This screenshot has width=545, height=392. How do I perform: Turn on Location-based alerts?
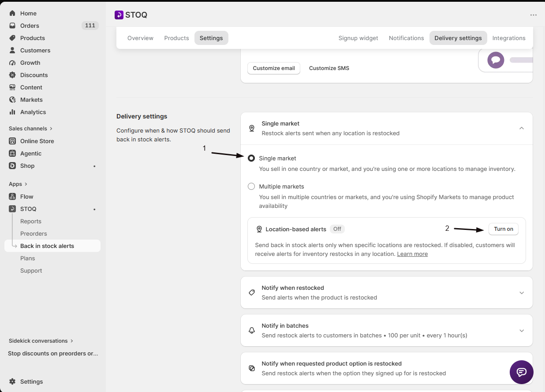tap(504, 229)
